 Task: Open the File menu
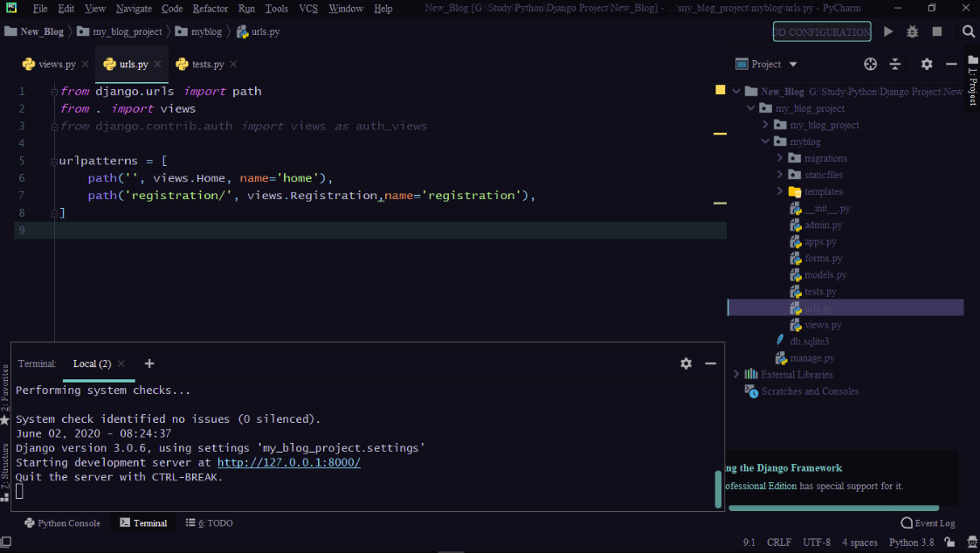(x=40, y=9)
